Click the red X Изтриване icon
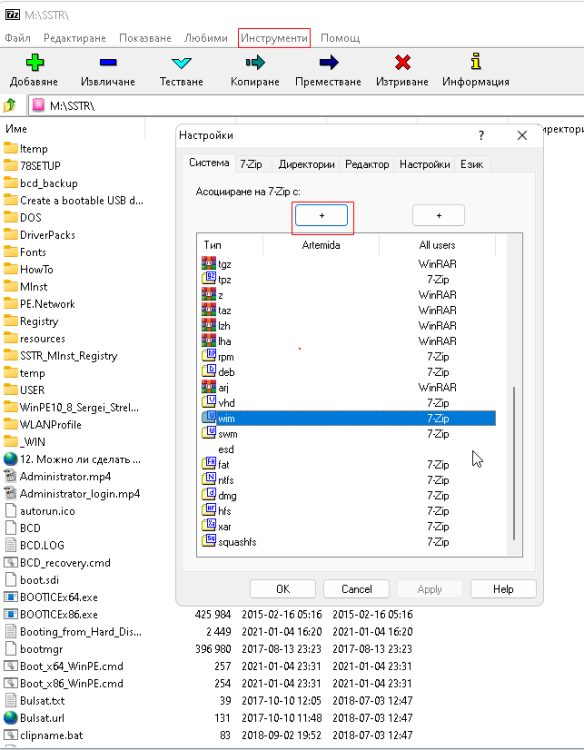Viewport: 584px width, 750px height. click(402, 62)
